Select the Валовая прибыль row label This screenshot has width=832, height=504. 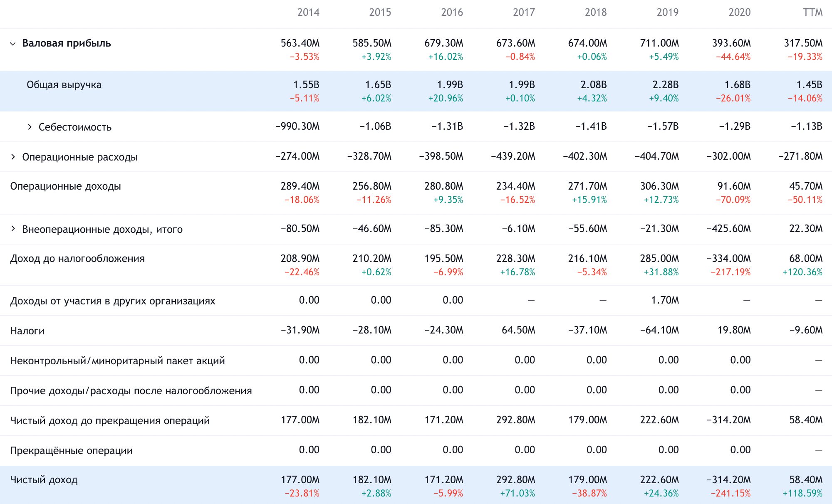(x=67, y=43)
